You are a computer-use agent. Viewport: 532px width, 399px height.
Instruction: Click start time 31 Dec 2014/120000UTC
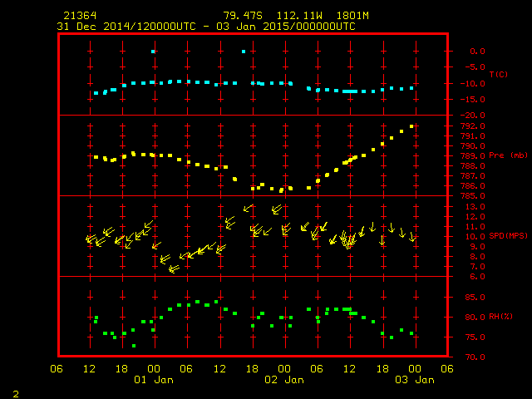(126, 27)
